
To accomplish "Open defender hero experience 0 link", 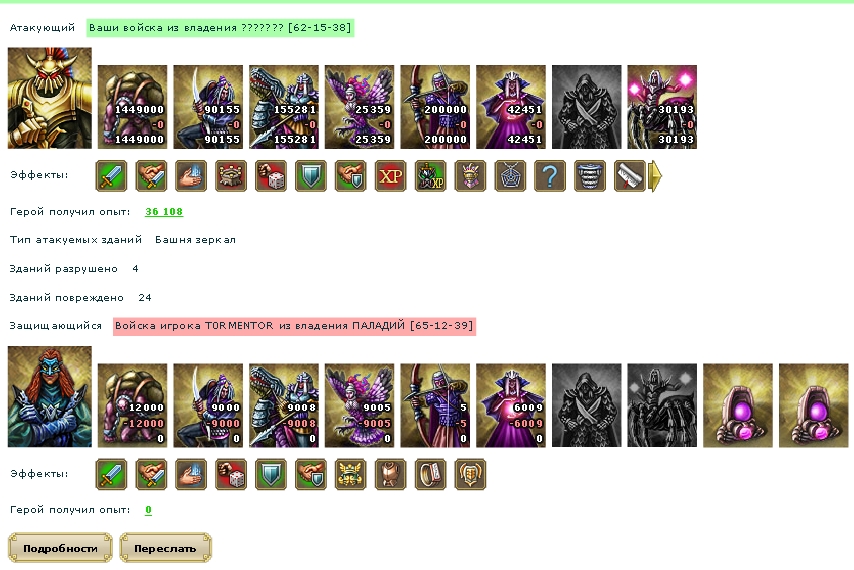I will tap(148, 510).
